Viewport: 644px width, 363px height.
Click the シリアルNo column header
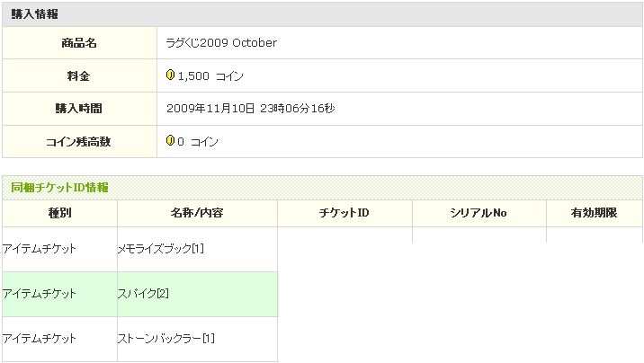(x=479, y=213)
